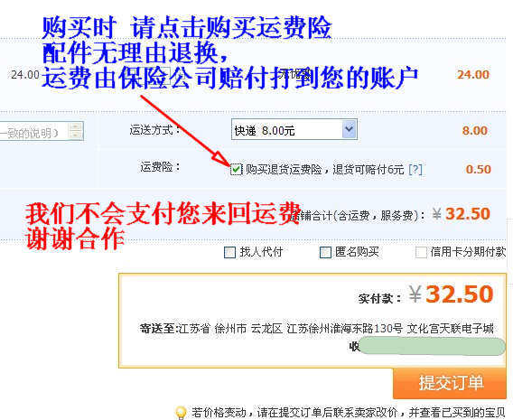Submit order with 提交订单 button
The image size is (513, 420).
point(450,383)
